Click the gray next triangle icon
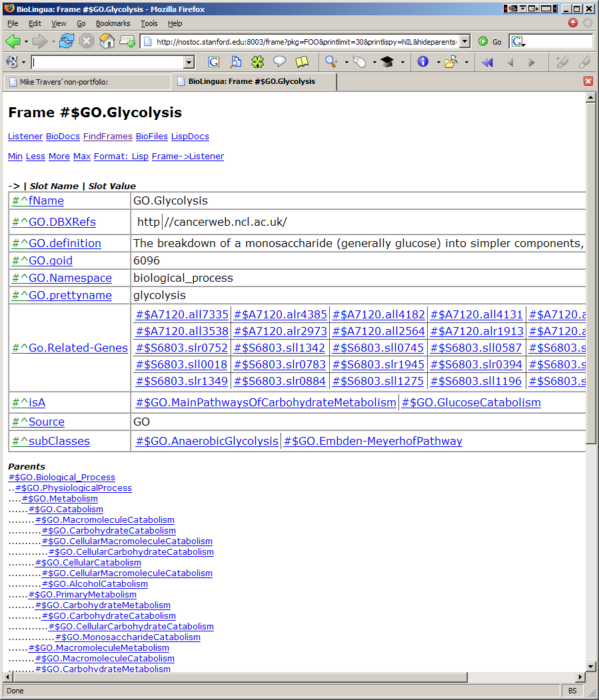599x700 pixels. (x=532, y=63)
